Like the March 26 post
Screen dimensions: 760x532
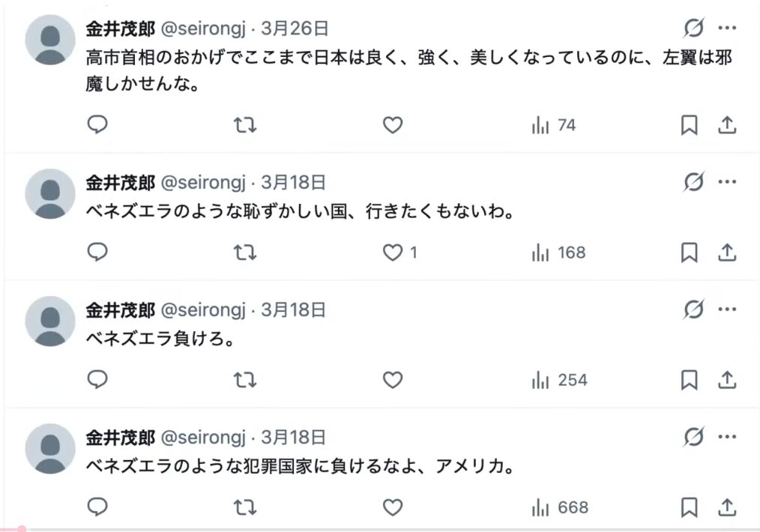point(393,125)
